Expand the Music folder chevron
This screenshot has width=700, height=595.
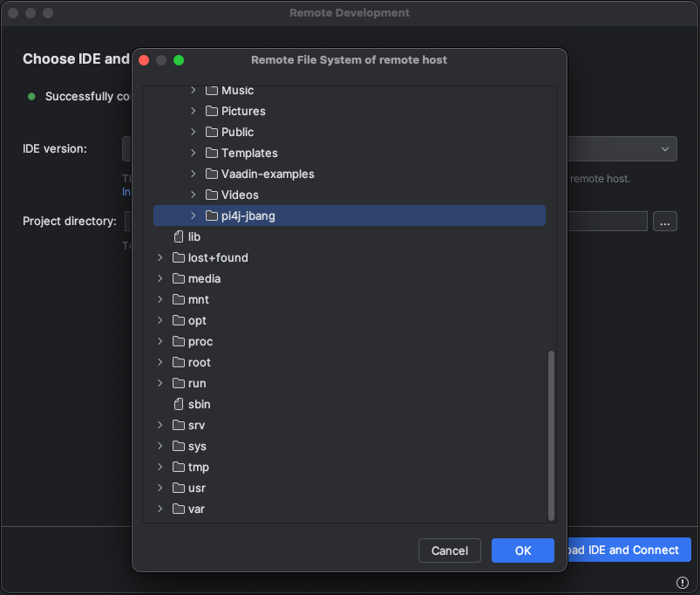tap(194, 90)
